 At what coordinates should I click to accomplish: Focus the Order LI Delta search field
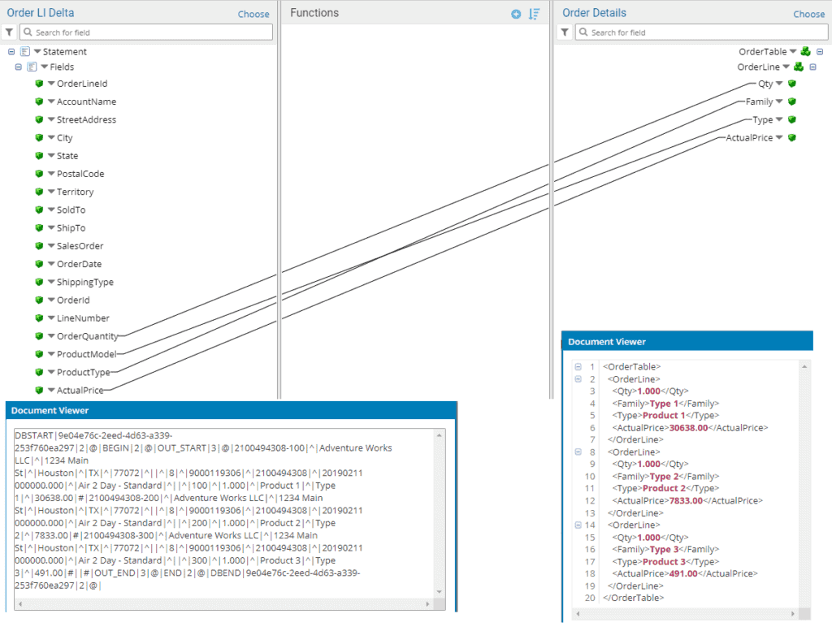[x=146, y=32]
